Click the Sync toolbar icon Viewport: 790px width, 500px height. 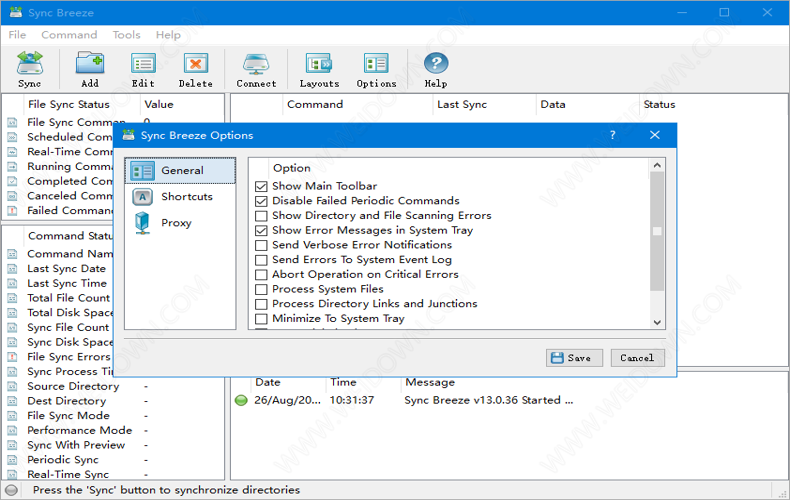click(30, 70)
